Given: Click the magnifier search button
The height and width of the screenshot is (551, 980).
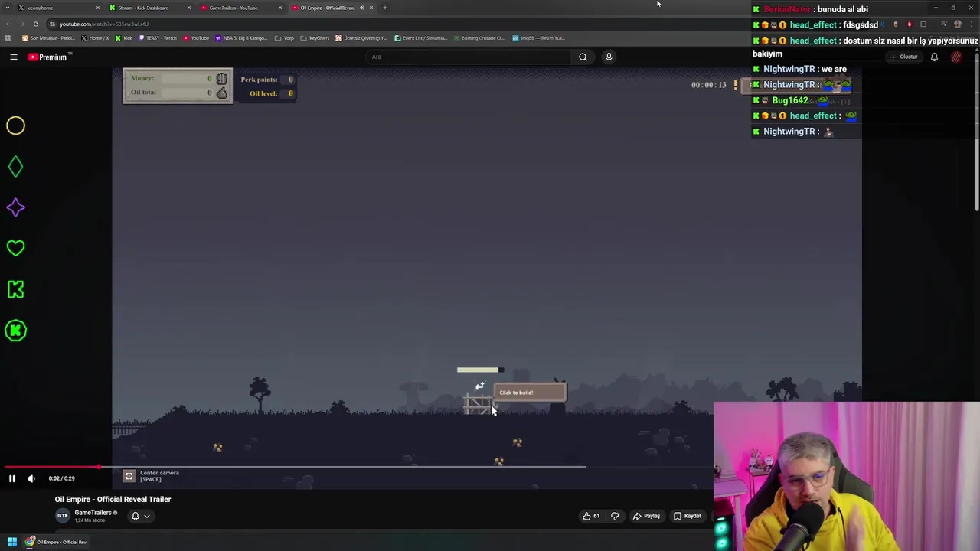Looking at the screenshot, I should (583, 57).
